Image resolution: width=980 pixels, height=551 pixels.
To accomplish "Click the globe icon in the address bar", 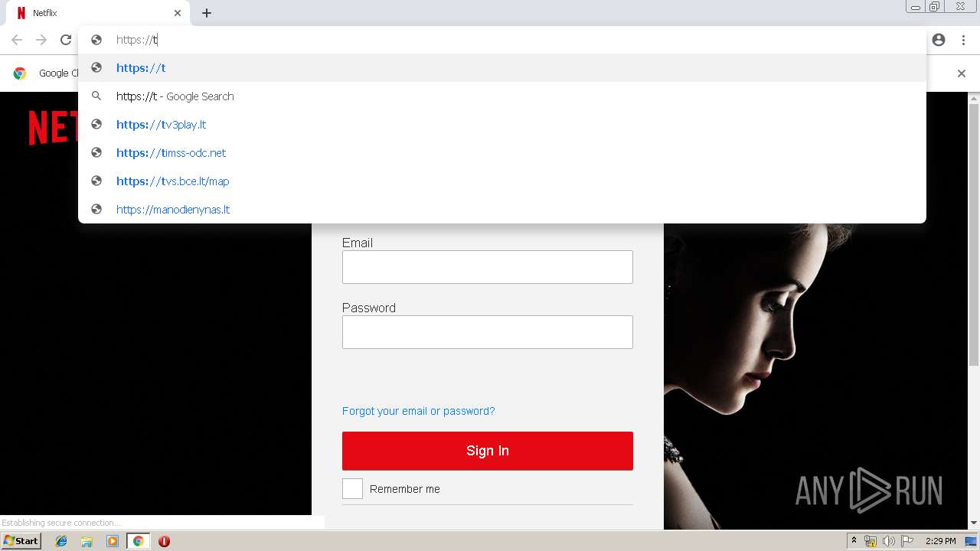I will tap(96, 40).
